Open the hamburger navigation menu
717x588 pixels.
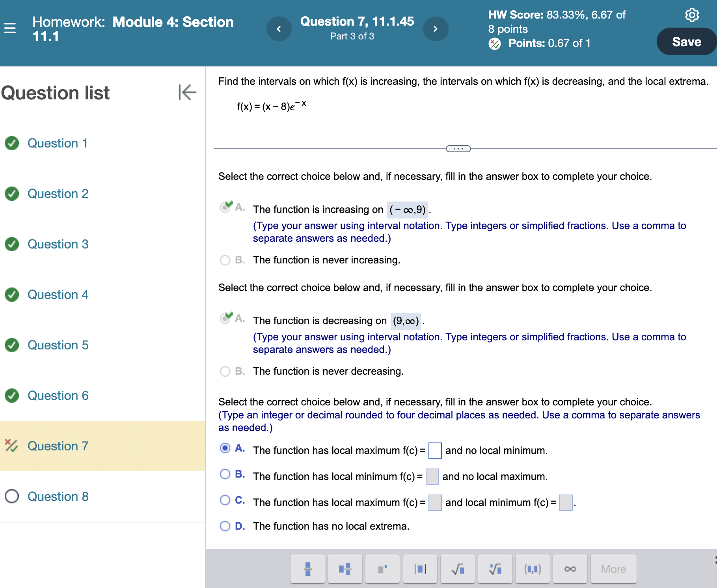pyautogui.click(x=10, y=28)
